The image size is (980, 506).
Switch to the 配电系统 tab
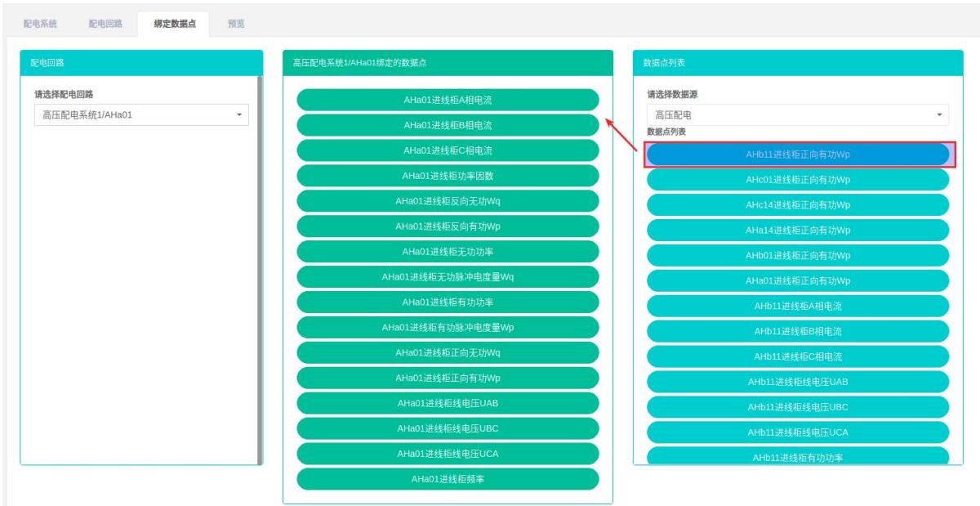point(40,23)
